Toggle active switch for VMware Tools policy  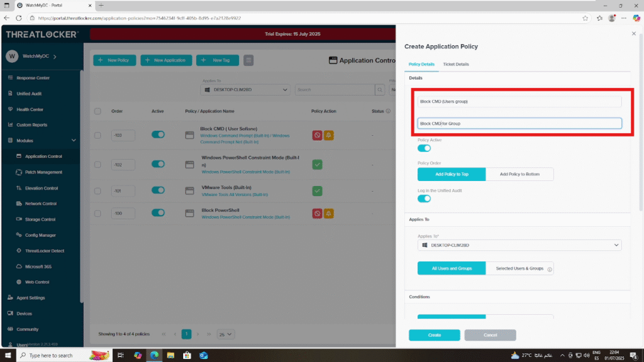click(158, 190)
